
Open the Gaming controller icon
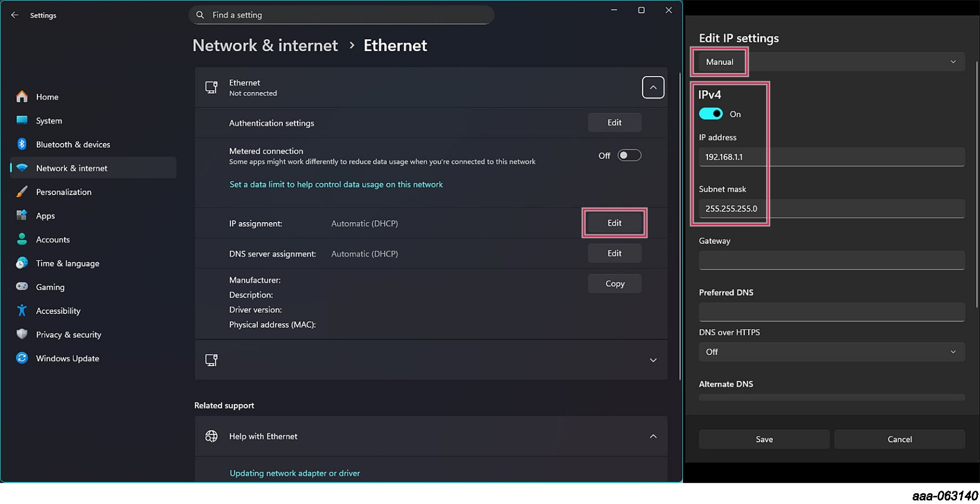pos(22,286)
